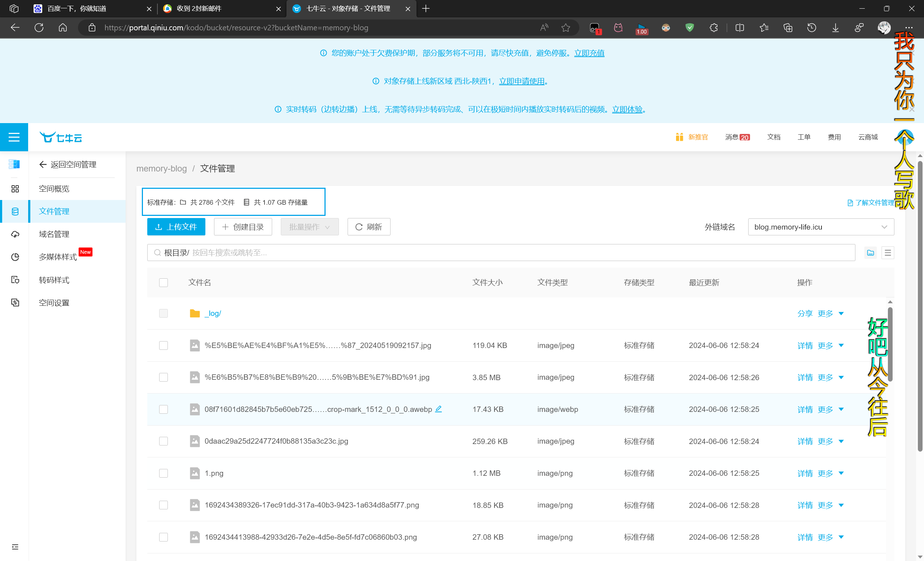Click the 创建目录 button

point(243,227)
